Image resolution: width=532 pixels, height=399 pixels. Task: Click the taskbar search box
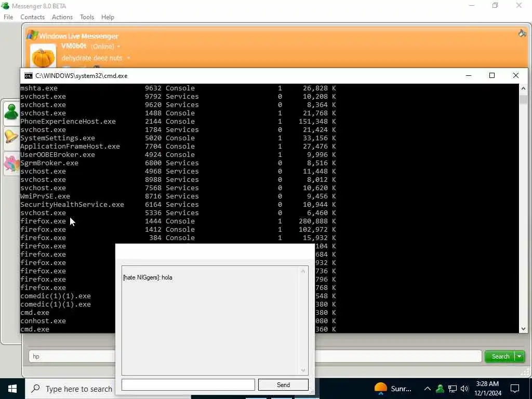(70, 389)
